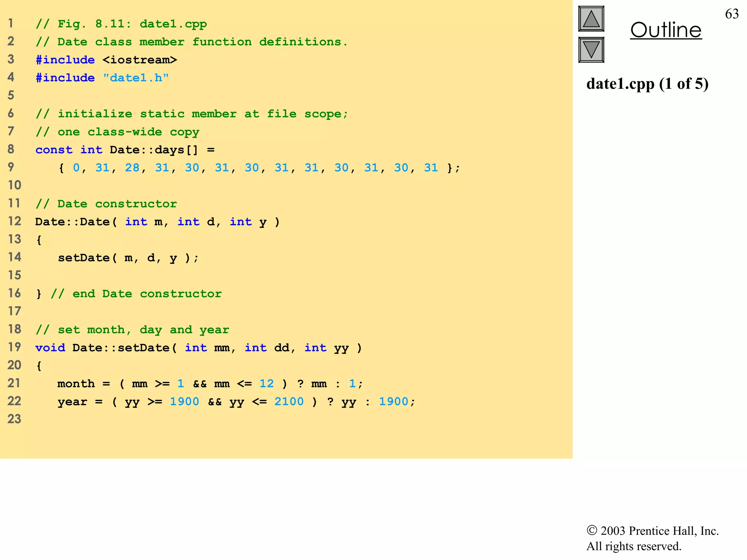
Task: Click the one class-wide copy comment
Action: point(117,132)
